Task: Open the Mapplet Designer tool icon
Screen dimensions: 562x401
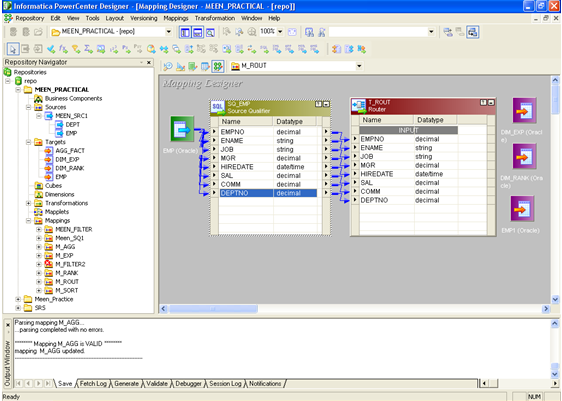Action: click(205, 66)
